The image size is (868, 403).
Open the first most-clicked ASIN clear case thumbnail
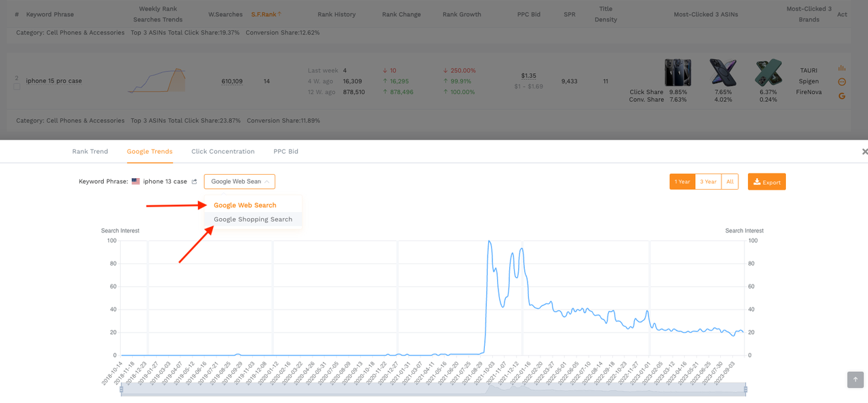click(x=677, y=72)
